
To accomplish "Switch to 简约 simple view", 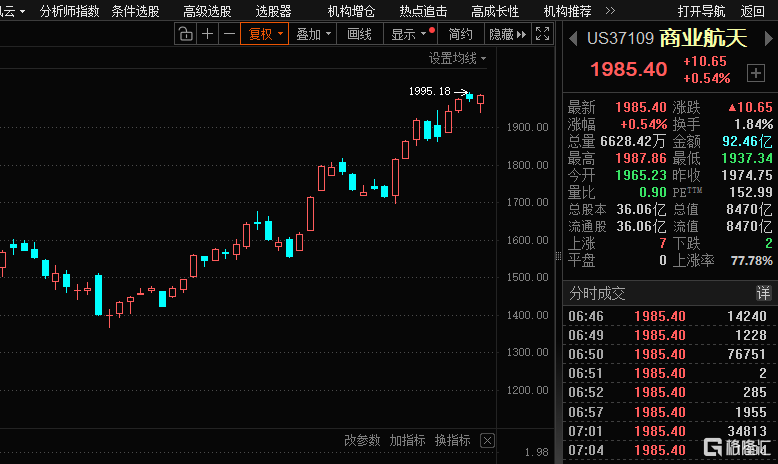I will 460,34.
